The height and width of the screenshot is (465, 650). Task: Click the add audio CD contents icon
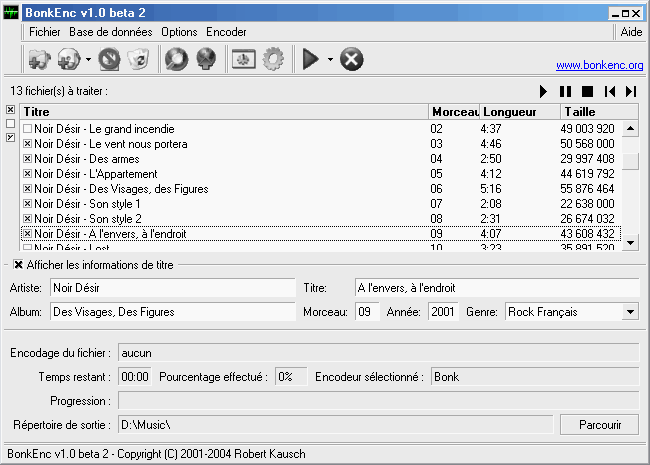click(x=69, y=59)
